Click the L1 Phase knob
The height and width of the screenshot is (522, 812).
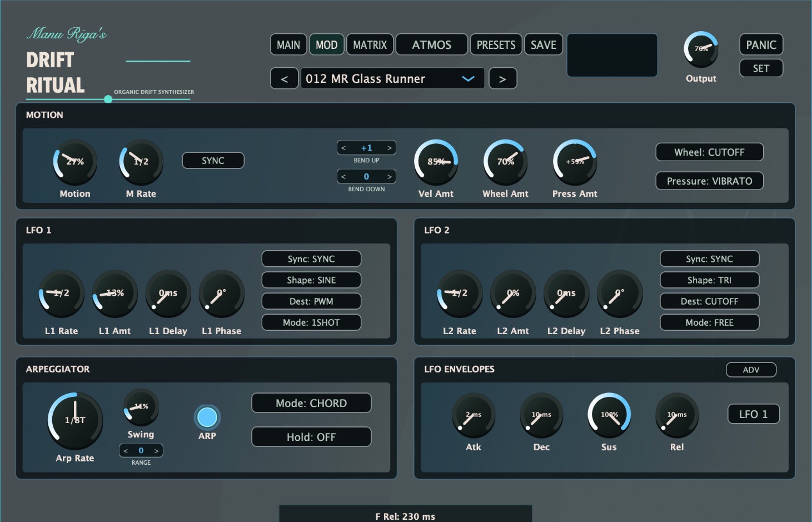[221, 294]
